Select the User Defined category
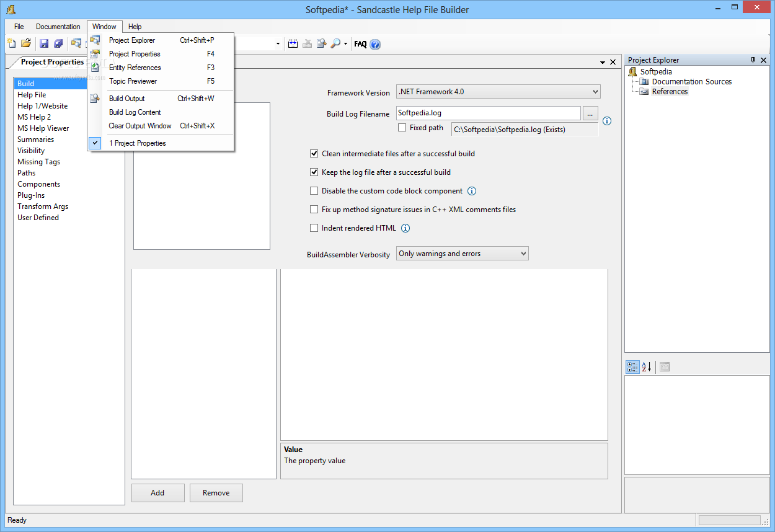775x532 pixels. pos(38,218)
